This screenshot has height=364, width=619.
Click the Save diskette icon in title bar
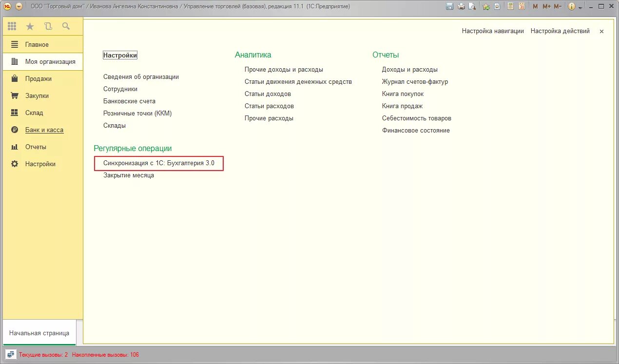pyautogui.click(x=449, y=6)
